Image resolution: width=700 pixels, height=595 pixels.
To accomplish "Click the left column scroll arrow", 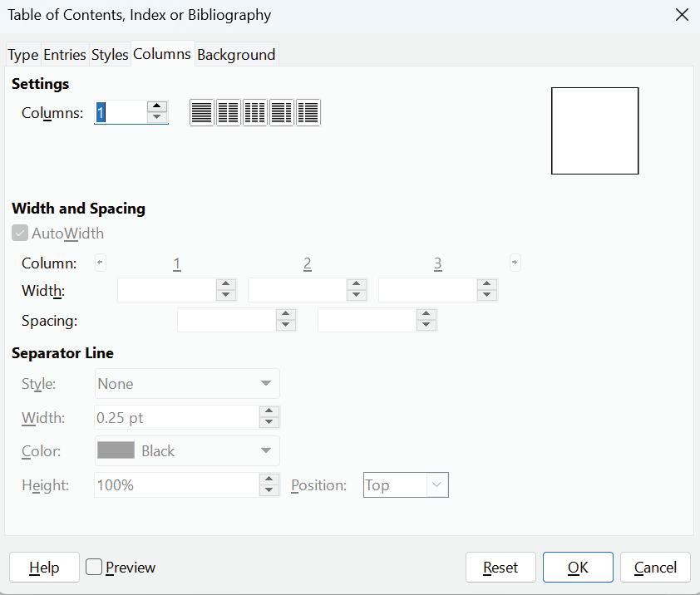I will pos(100,263).
